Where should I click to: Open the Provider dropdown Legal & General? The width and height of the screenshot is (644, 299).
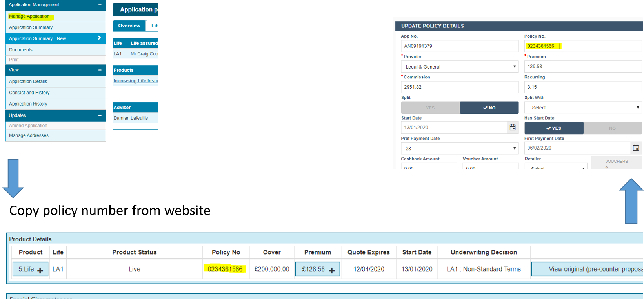[x=459, y=67]
